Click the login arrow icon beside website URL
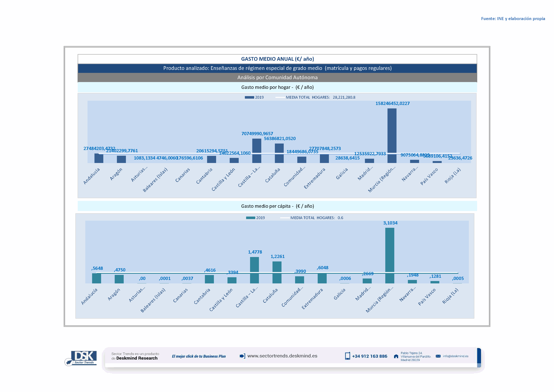Image resolution: width=554 pixels, height=392 pixels. coord(242,356)
